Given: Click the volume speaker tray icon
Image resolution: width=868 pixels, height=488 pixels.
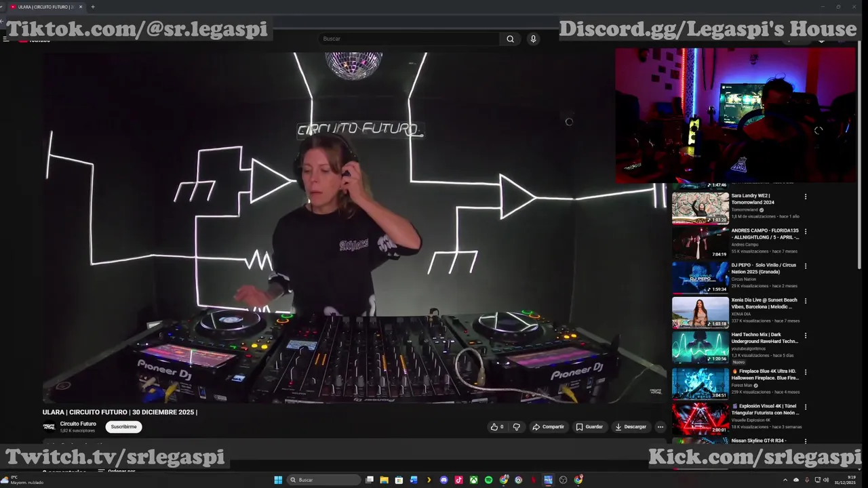Looking at the screenshot, I should [x=826, y=480].
